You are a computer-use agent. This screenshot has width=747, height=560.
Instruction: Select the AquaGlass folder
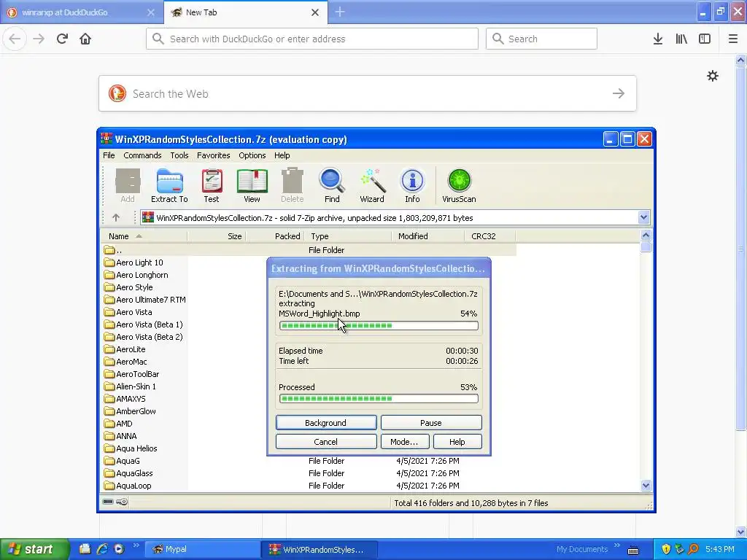[x=128, y=472]
